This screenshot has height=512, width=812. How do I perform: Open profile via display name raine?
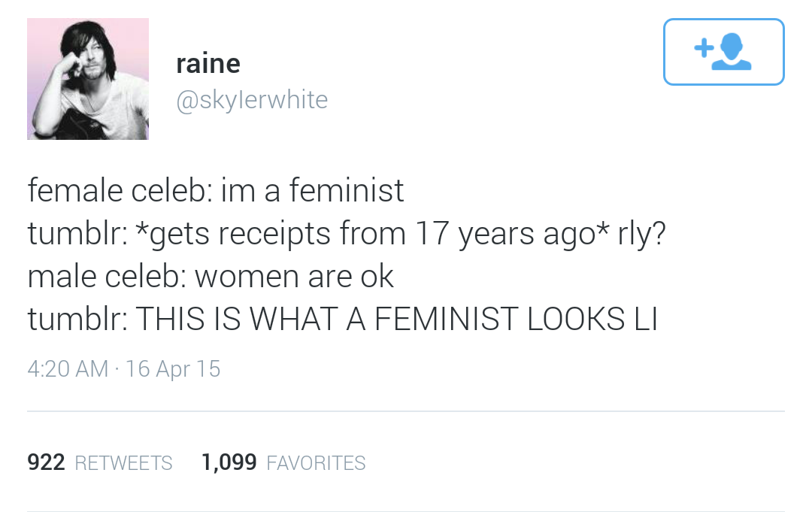point(208,64)
